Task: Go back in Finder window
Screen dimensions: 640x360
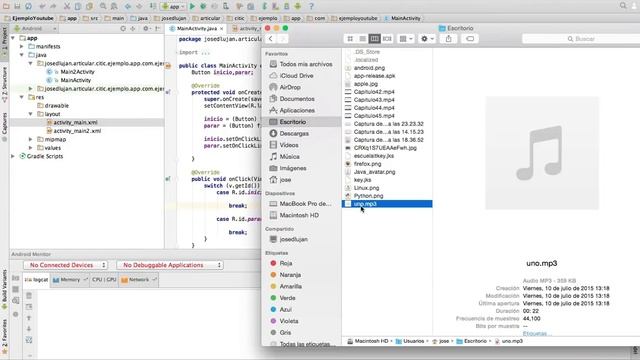Action: pos(271,39)
